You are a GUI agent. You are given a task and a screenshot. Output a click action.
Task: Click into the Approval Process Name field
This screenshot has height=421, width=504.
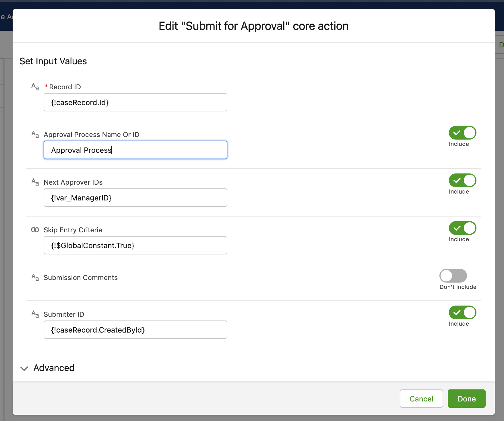click(135, 150)
